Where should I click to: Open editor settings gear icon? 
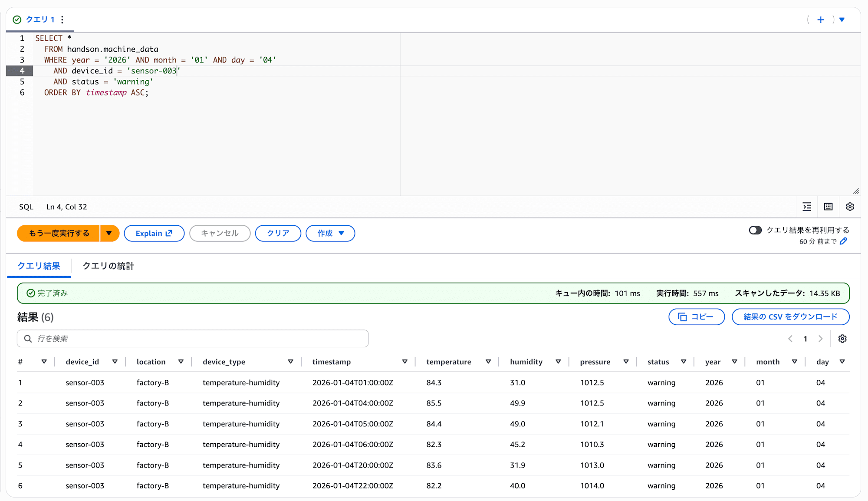[850, 207]
